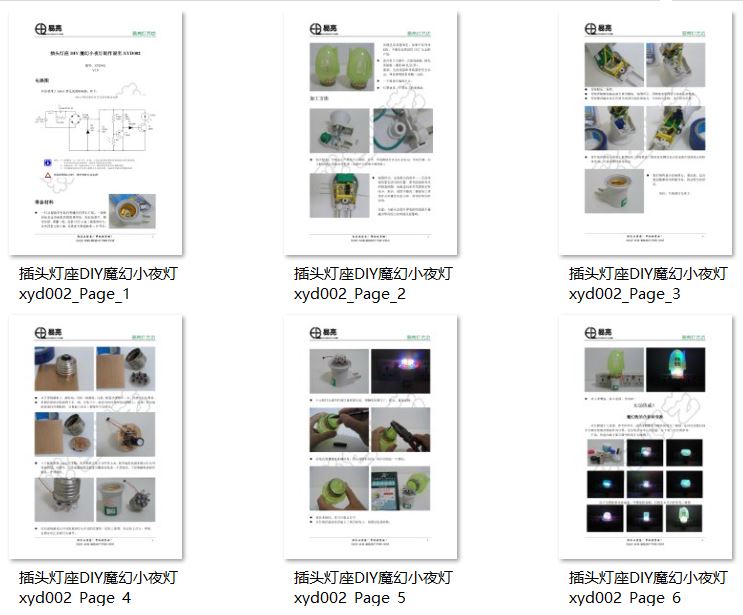Select the xyd002_Page_4 file name label
This screenshot has width=743, height=615.
coord(98,588)
